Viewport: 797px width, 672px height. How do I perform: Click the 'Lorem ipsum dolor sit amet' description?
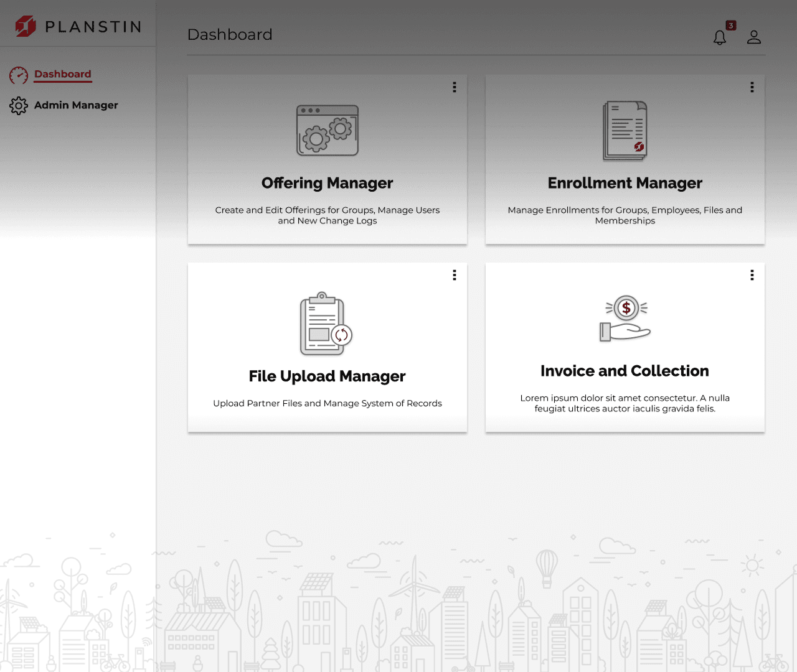pos(625,403)
